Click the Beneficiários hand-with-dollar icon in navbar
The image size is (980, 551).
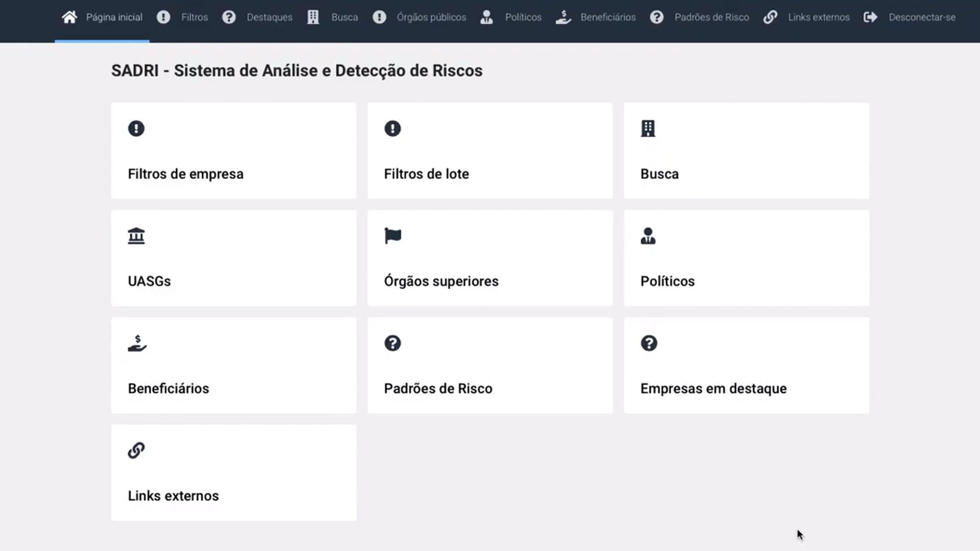[563, 17]
